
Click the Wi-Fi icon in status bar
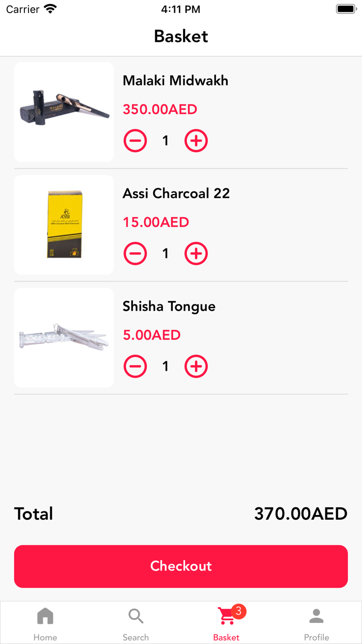pyautogui.click(x=49, y=8)
